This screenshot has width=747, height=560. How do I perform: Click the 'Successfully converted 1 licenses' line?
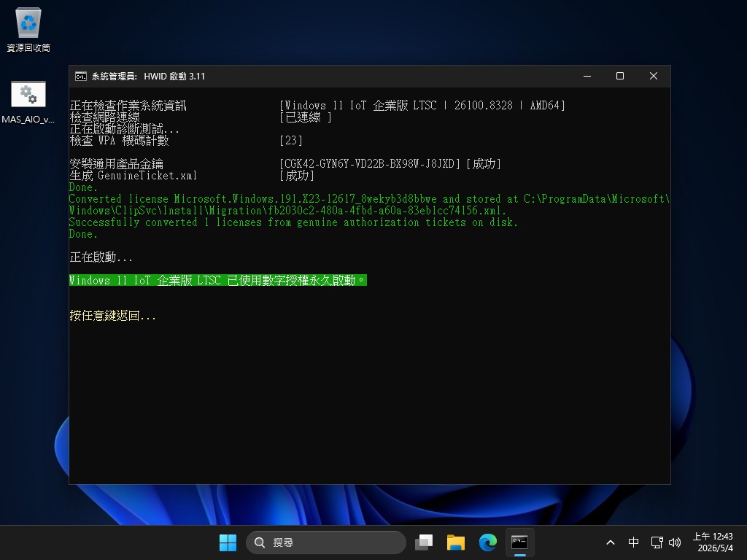click(x=293, y=222)
